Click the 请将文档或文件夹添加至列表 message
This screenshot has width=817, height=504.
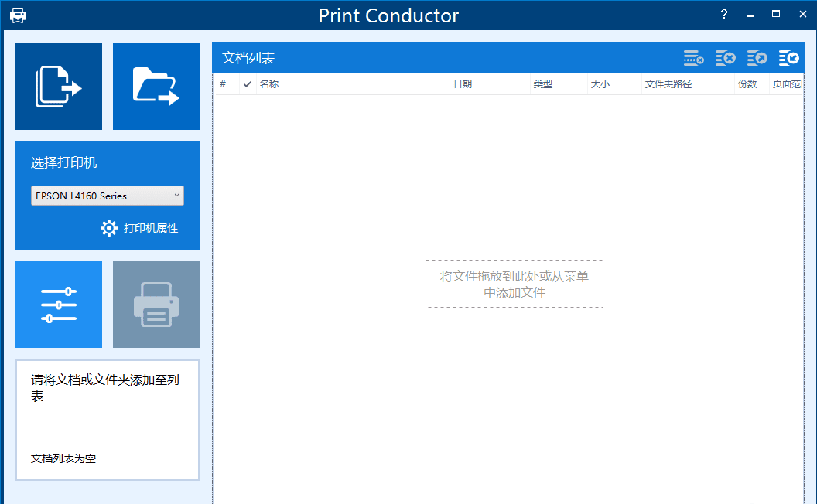pyautogui.click(x=104, y=388)
